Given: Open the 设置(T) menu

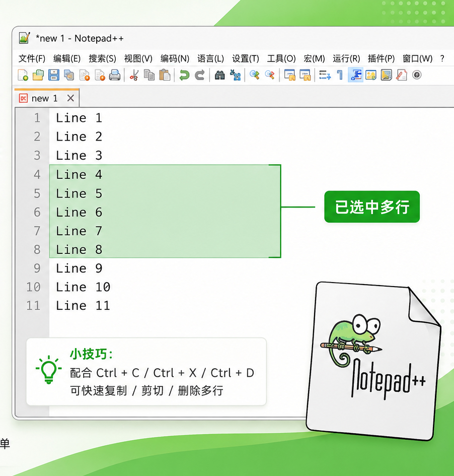Looking at the screenshot, I should pos(246,58).
